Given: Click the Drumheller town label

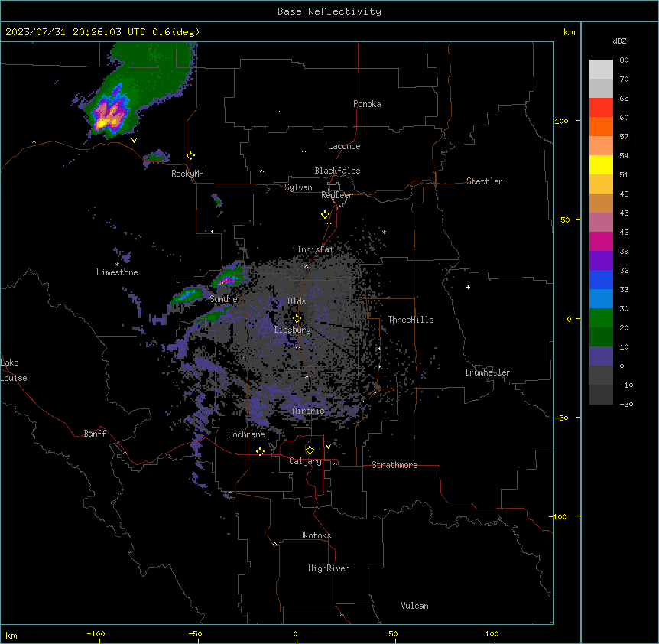Looking at the screenshot, I should [488, 372].
